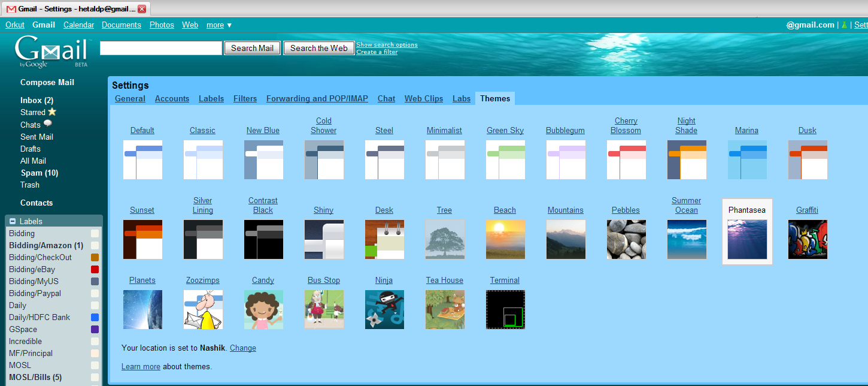Click the star icon beside Starred
868x386 pixels.
pos(52,112)
